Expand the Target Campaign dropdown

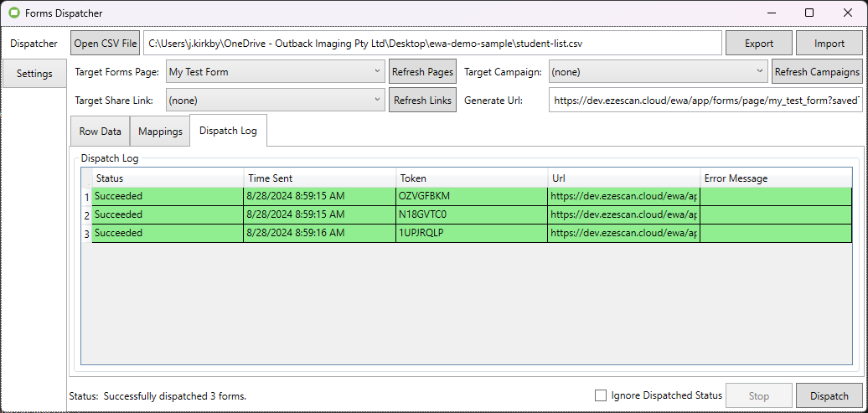[x=659, y=72]
